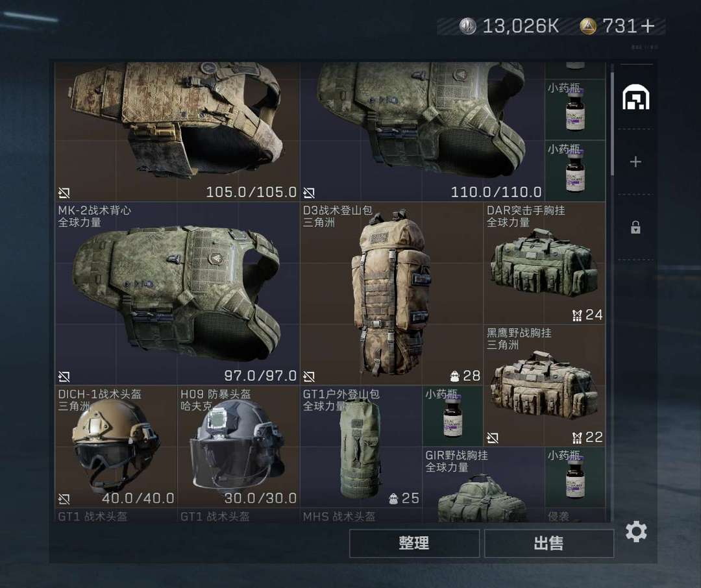
Task: Select the MK-2战术背心 vest
Action: (x=177, y=293)
